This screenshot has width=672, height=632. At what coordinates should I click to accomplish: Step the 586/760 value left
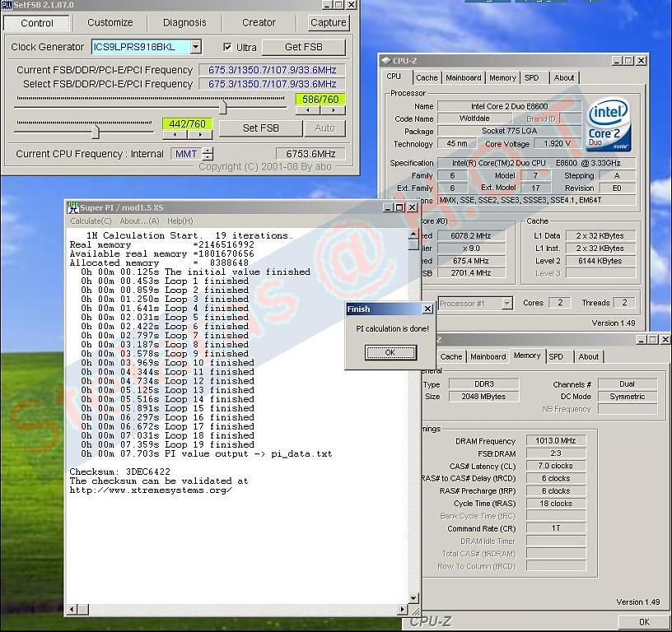(308, 110)
